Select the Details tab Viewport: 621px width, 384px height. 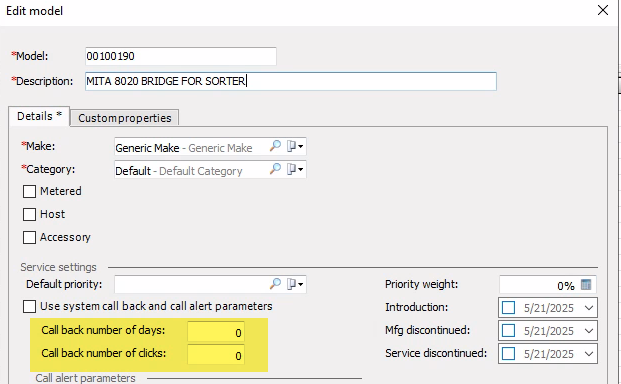click(39, 116)
